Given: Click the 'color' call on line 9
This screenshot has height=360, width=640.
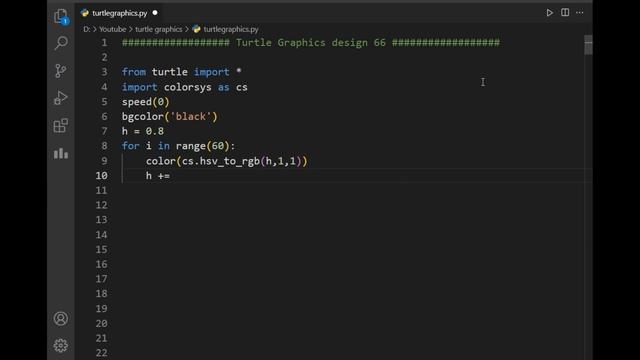Looking at the screenshot, I should 161,161.
